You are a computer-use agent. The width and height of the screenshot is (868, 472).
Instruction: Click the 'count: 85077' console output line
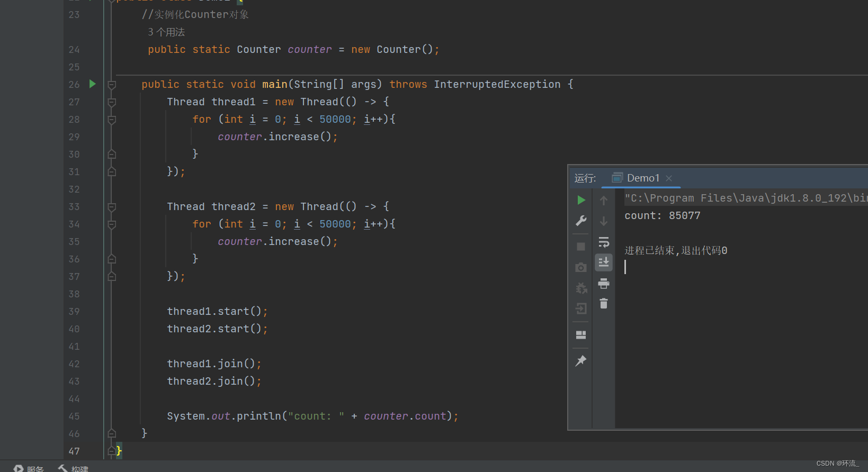(x=663, y=215)
